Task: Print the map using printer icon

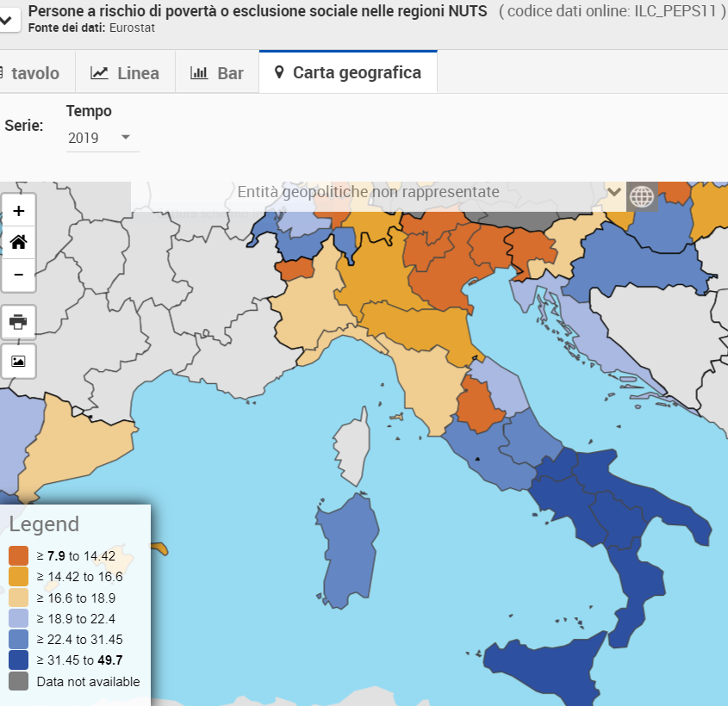Action: [18, 322]
